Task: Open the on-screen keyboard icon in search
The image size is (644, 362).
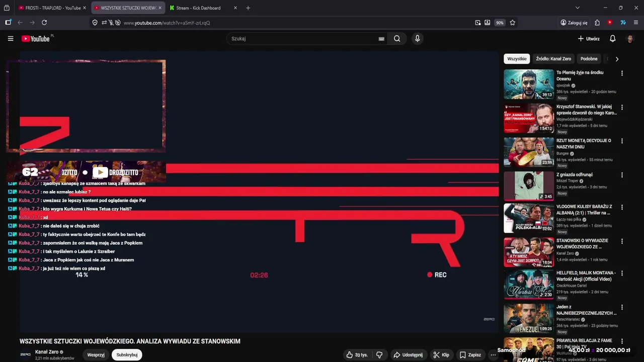Action: 381,39
